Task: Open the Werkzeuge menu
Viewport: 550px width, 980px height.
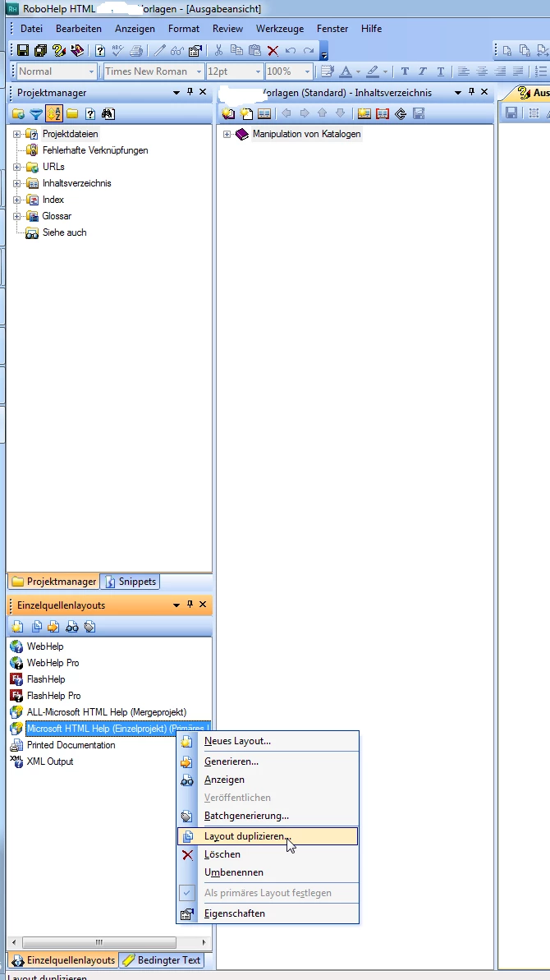Action: [280, 29]
